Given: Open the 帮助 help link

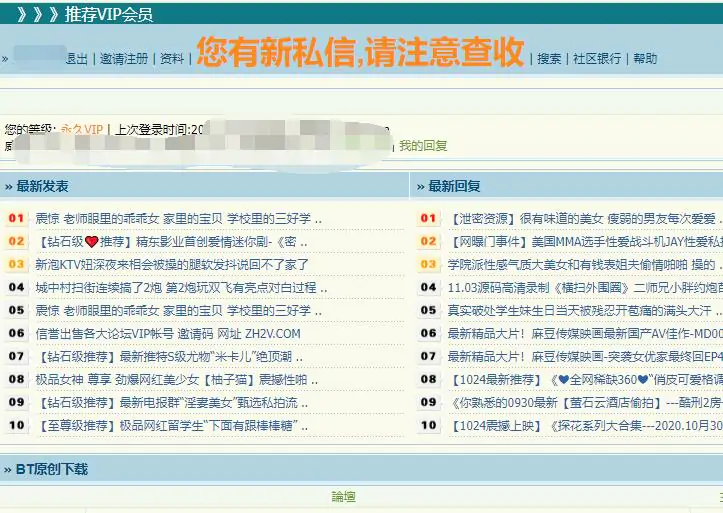Looking at the screenshot, I should [x=645, y=59].
